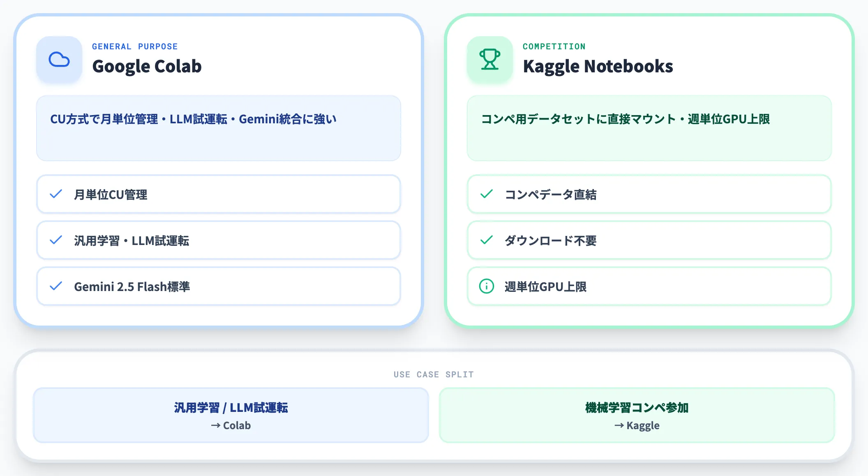Select the Kaggle Notebooks heading
868x476 pixels.
click(598, 67)
